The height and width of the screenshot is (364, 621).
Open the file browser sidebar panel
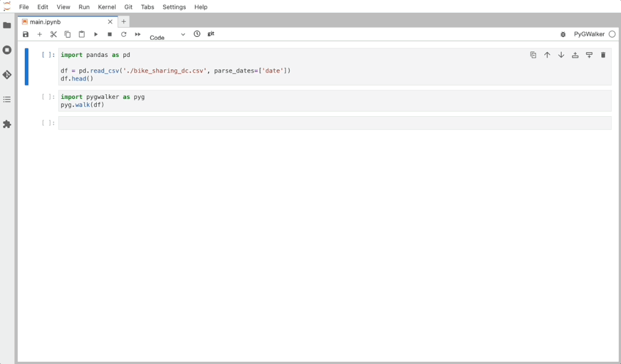click(7, 25)
